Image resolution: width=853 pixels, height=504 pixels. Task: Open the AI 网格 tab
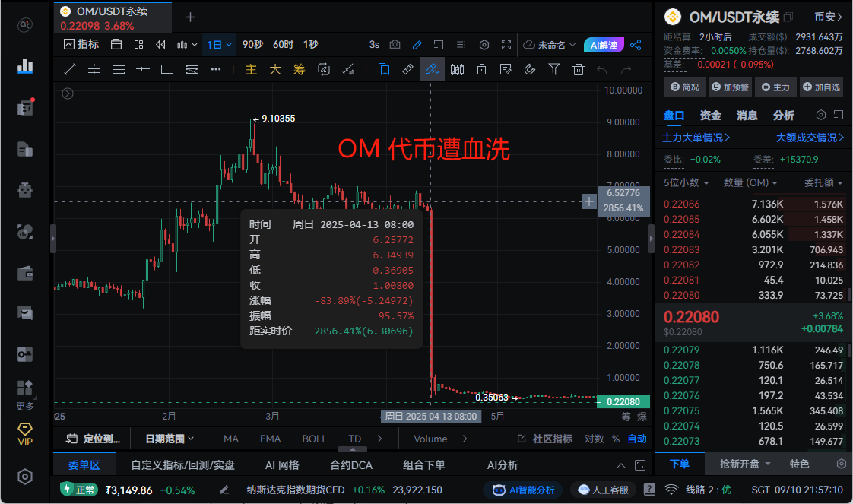pos(282,465)
